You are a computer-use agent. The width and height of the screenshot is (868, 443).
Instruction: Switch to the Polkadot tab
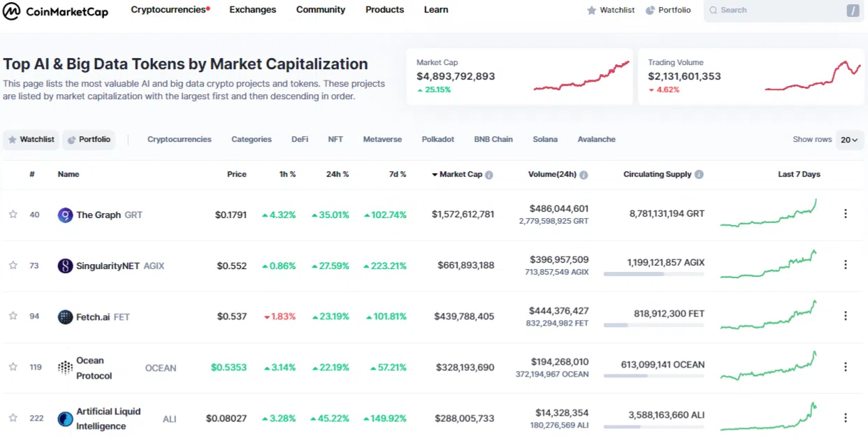click(438, 140)
